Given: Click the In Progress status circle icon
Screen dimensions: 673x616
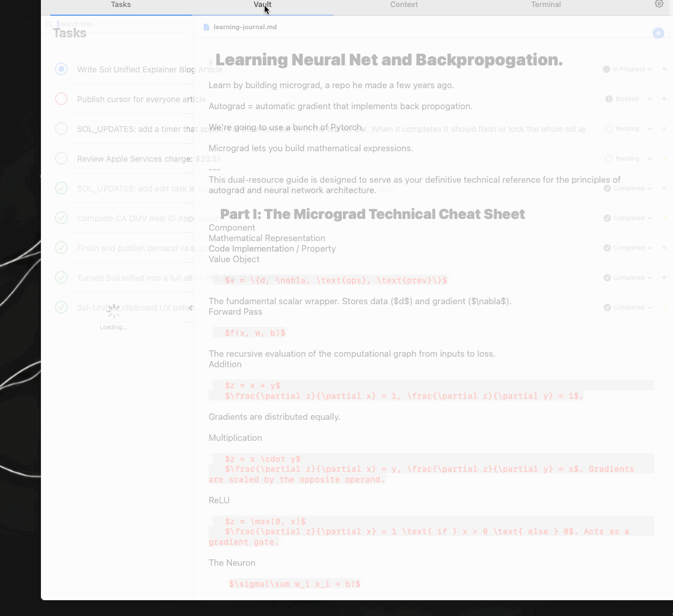Looking at the screenshot, I should pyautogui.click(x=606, y=69).
